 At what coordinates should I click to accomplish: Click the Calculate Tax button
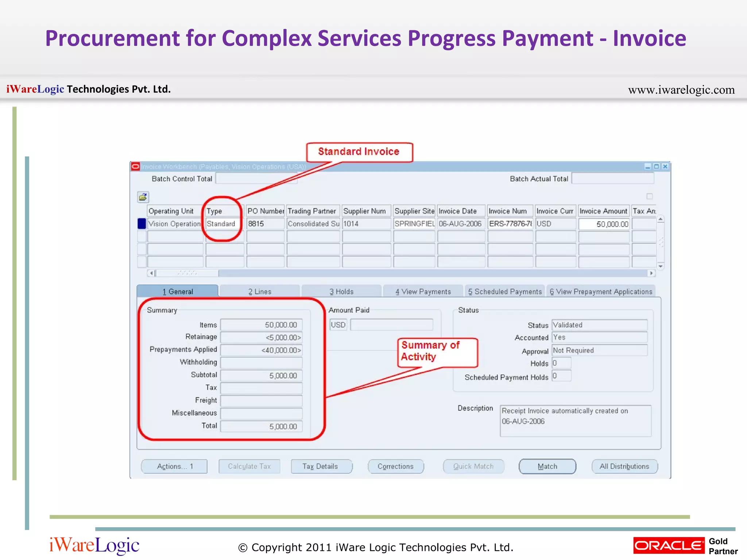click(x=249, y=466)
